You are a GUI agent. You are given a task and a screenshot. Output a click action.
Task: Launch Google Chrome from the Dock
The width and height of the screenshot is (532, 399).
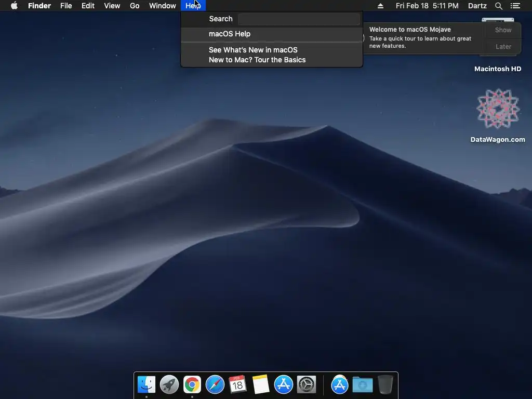coord(192,385)
